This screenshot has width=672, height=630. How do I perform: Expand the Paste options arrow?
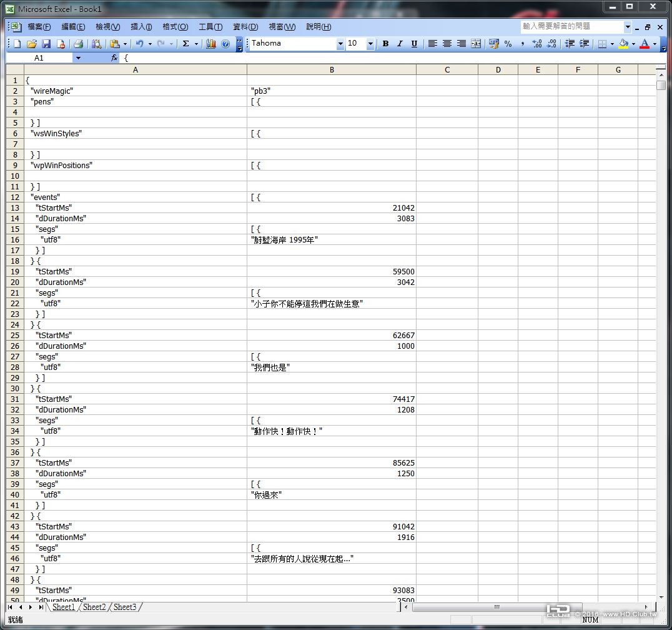(x=125, y=44)
